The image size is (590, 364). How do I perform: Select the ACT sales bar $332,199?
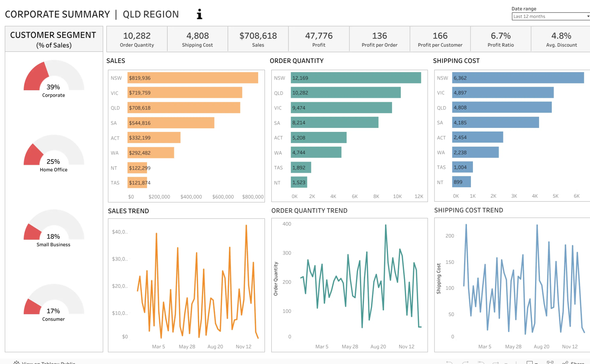pyautogui.click(x=154, y=138)
